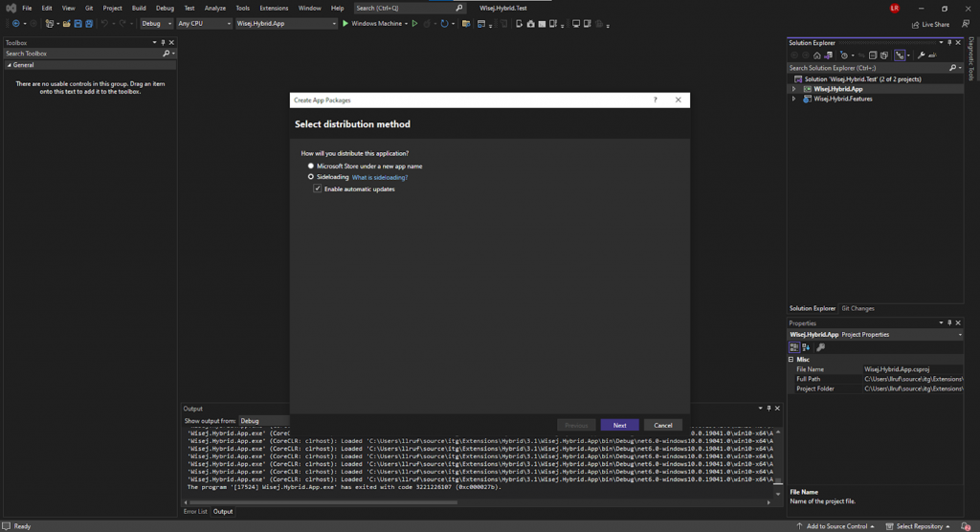Open the Extensions menu
Image resolution: width=980 pixels, height=532 pixels.
click(274, 8)
